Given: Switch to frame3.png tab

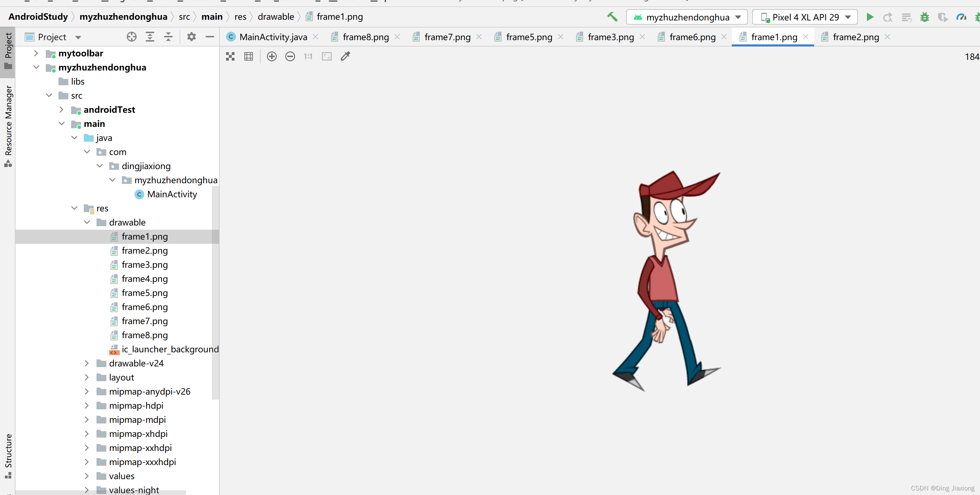Looking at the screenshot, I should pyautogui.click(x=610, y=37).
